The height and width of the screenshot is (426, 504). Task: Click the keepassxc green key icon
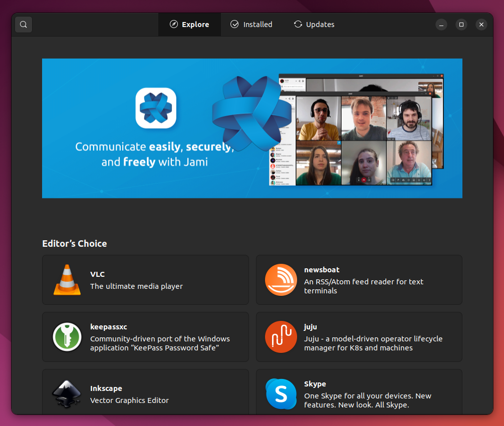67,337
